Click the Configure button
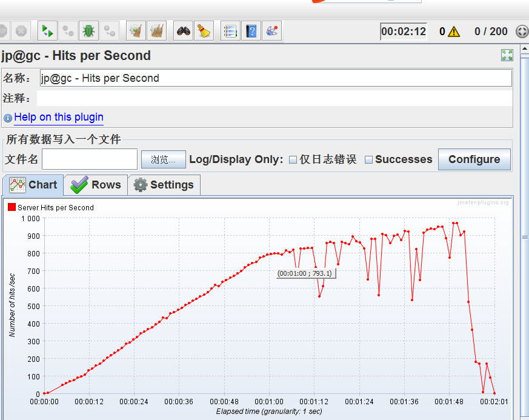529x420 pixels. (474, 159)
